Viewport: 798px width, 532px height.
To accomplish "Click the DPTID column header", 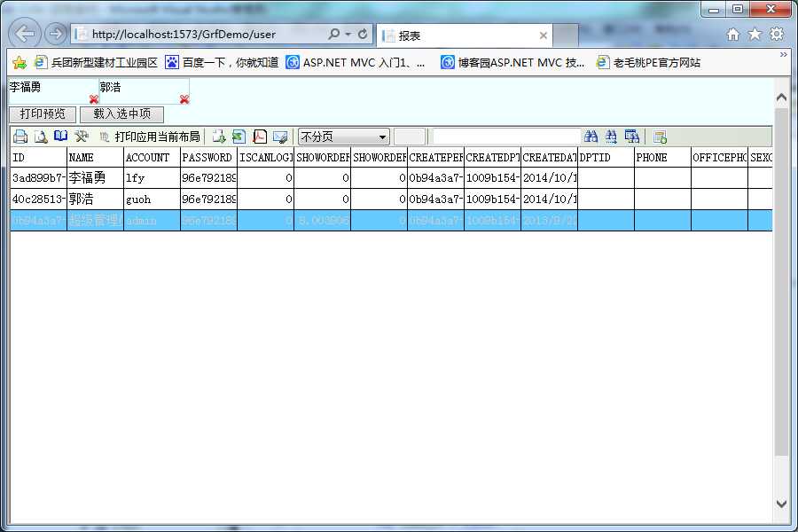I will coord(606,157).
